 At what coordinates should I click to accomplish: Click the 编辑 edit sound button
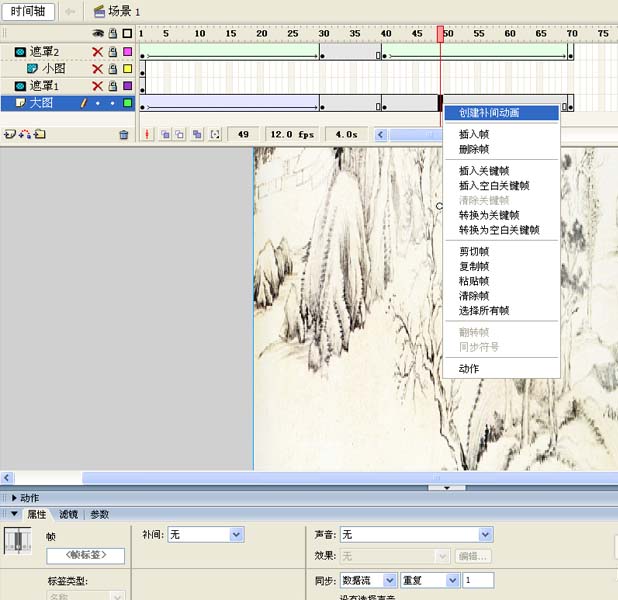(x=473, y=556)
